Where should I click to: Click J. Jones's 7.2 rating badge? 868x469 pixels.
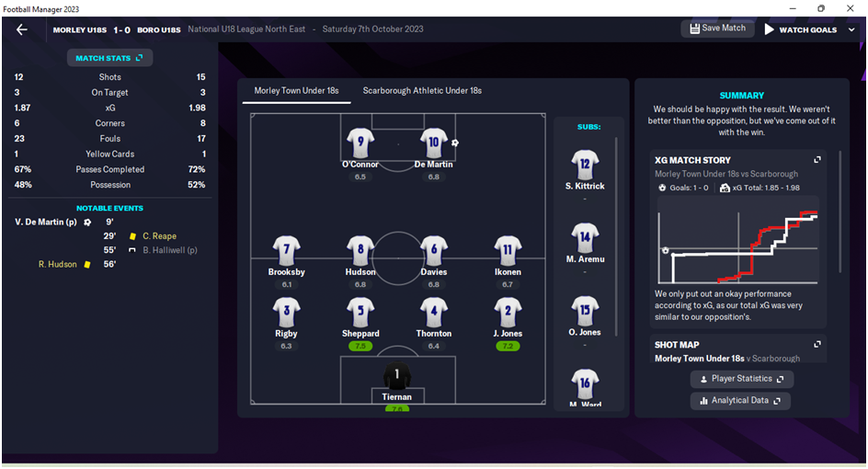tap(508, 346)
